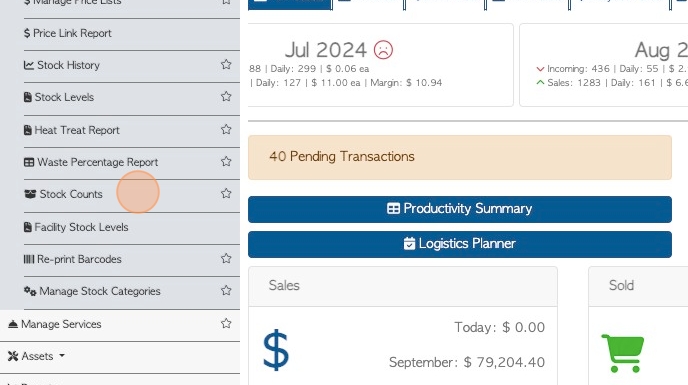Star the Heat Treat Report item
Viewport: 688px width, 385px height.
coord(226,130)
